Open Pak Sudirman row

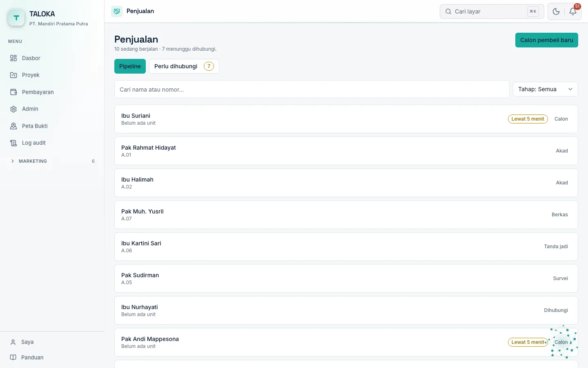click(346, 278)
